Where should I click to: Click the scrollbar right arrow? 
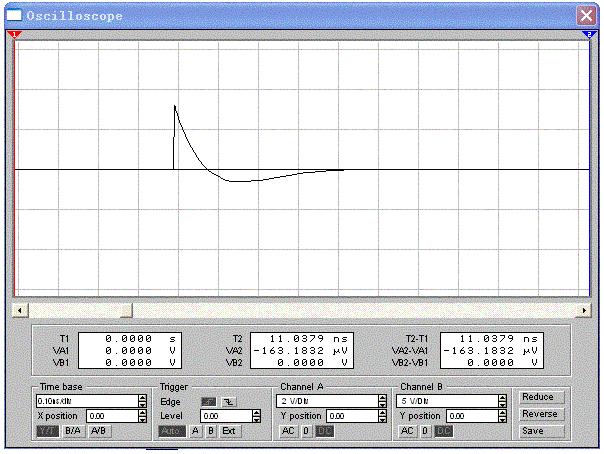pyautogui.click(x=584, y=310)
